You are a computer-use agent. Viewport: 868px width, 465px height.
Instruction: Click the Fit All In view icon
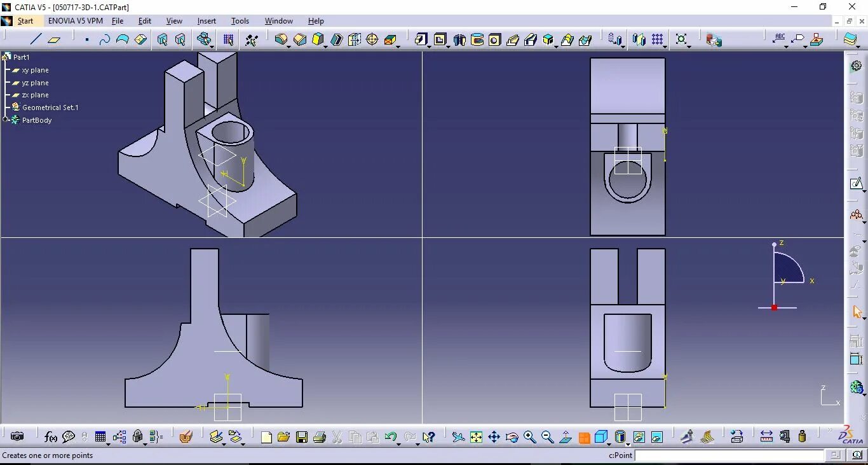(476, 436)
